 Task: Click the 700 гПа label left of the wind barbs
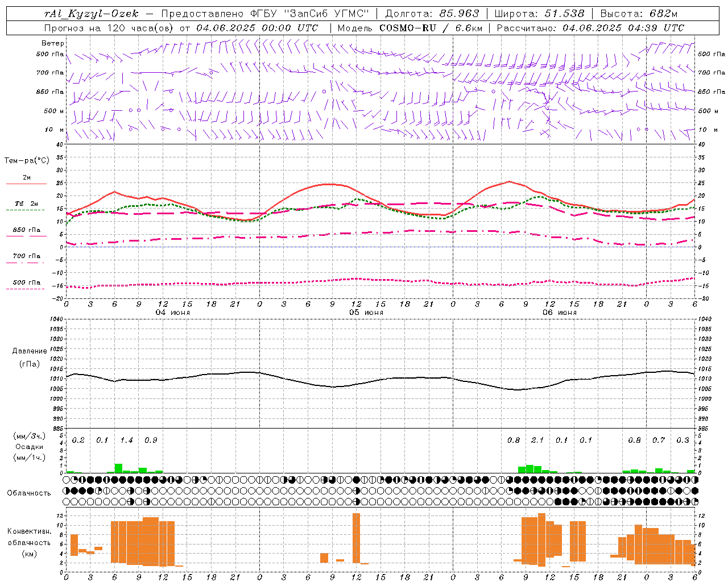click(50, 73)
